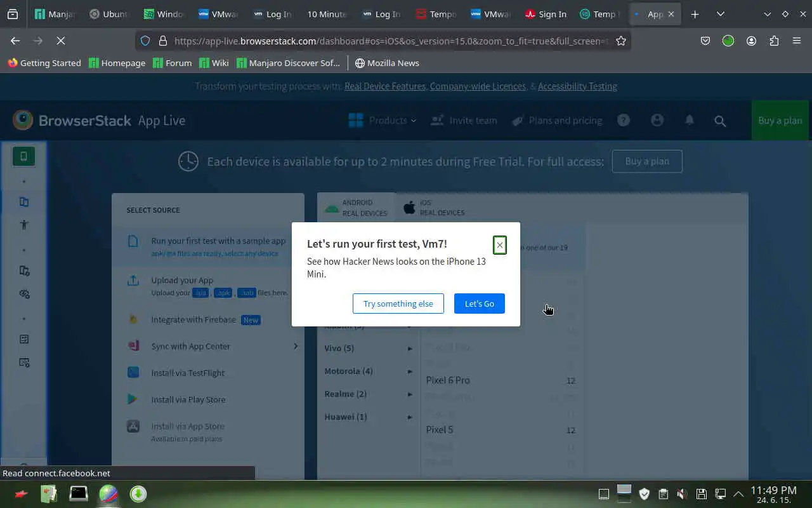Select Upload your App option
The image size is (812, 508).
tap(208, 286)
